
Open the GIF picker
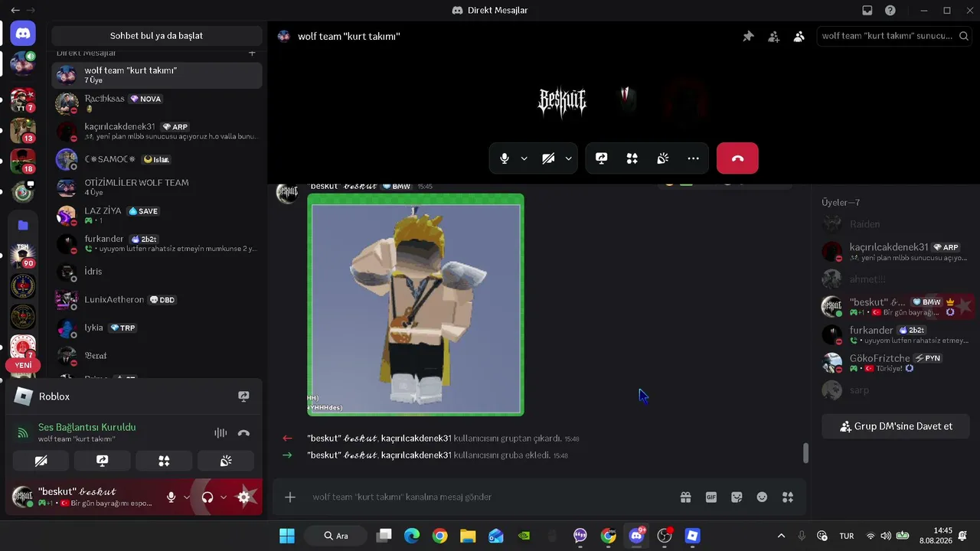(x=711, y=497)
